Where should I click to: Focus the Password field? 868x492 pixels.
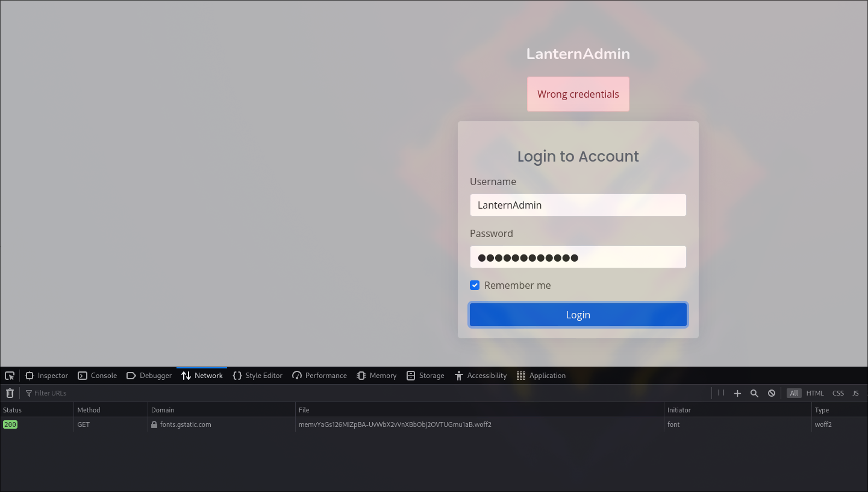[x=578, y=257]
